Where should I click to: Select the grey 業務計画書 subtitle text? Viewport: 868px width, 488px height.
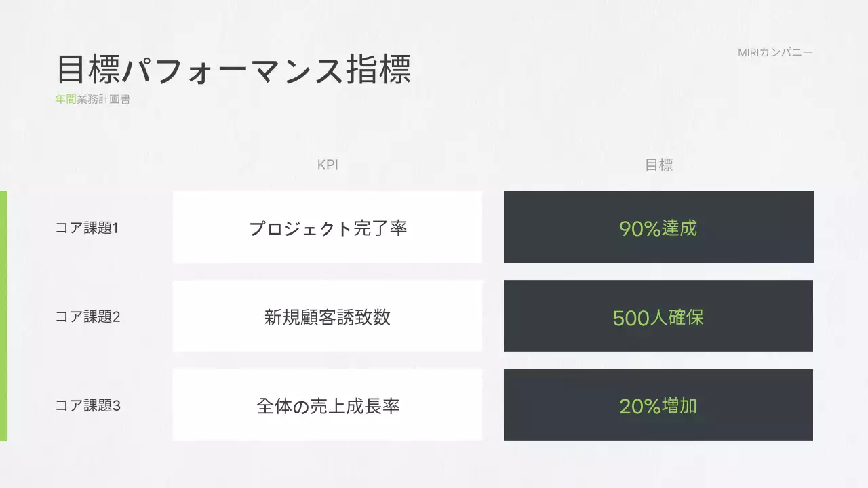click(x=104, y=99)
